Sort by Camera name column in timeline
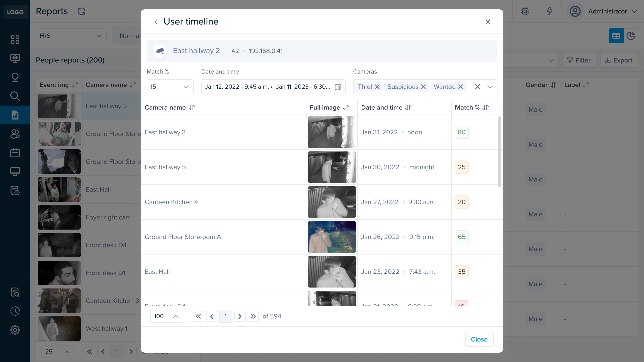The height and width of the screenshot is (362, 644). [192, 107]
